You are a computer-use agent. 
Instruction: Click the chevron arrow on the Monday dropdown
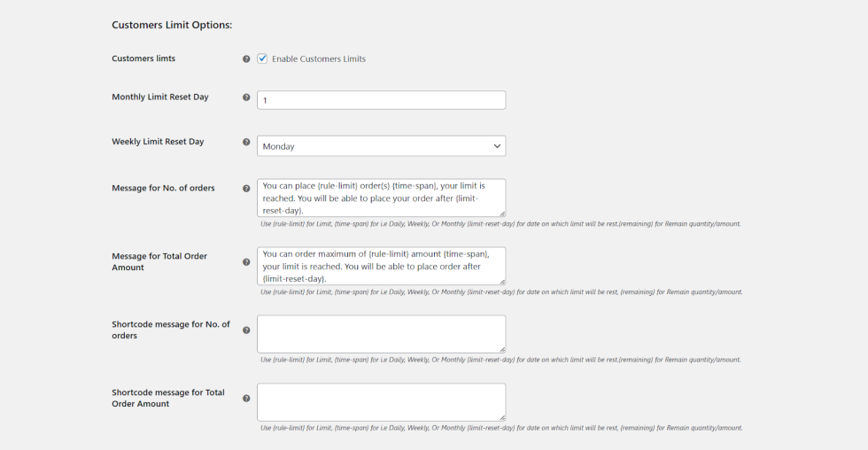496,146
